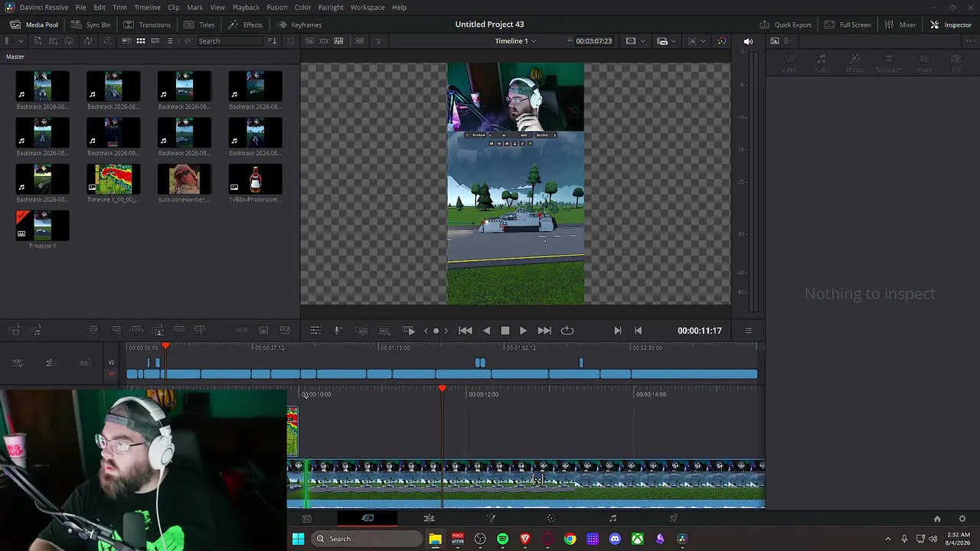980x551 pixels.
Task: Click the play reverse button
Action: point(486,331)
